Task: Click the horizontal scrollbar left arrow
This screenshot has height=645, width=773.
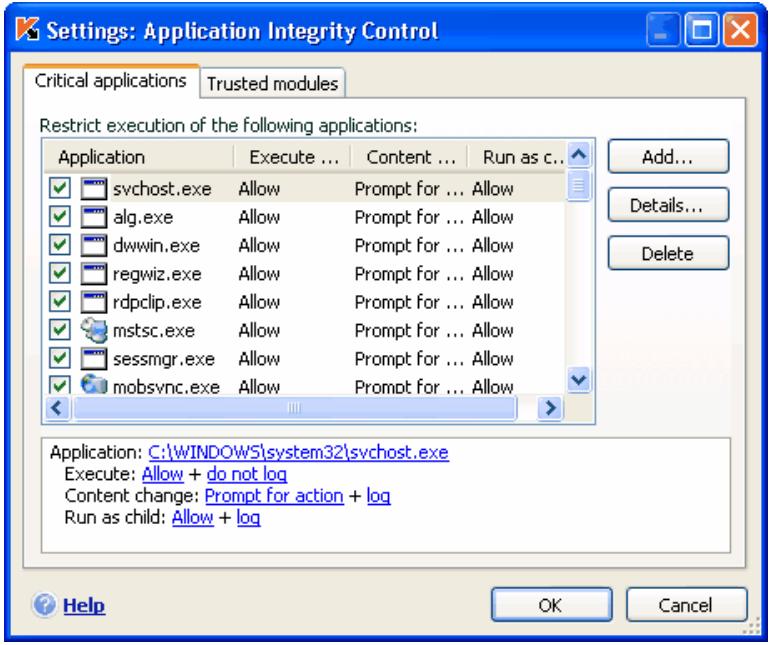Action: point(57,408)
